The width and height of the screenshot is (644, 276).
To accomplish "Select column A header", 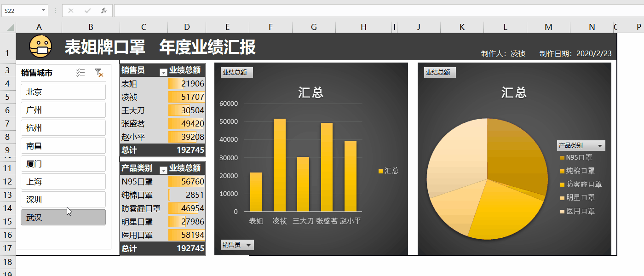I will [x=39, y=28].
